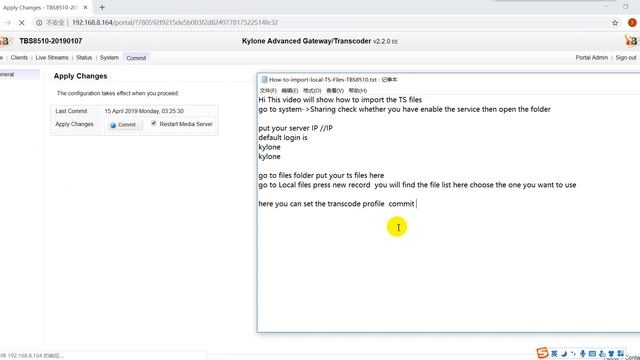Click the Sogou input method S logo
This screenshot has width=640, height=360.
tap(542, 353)
